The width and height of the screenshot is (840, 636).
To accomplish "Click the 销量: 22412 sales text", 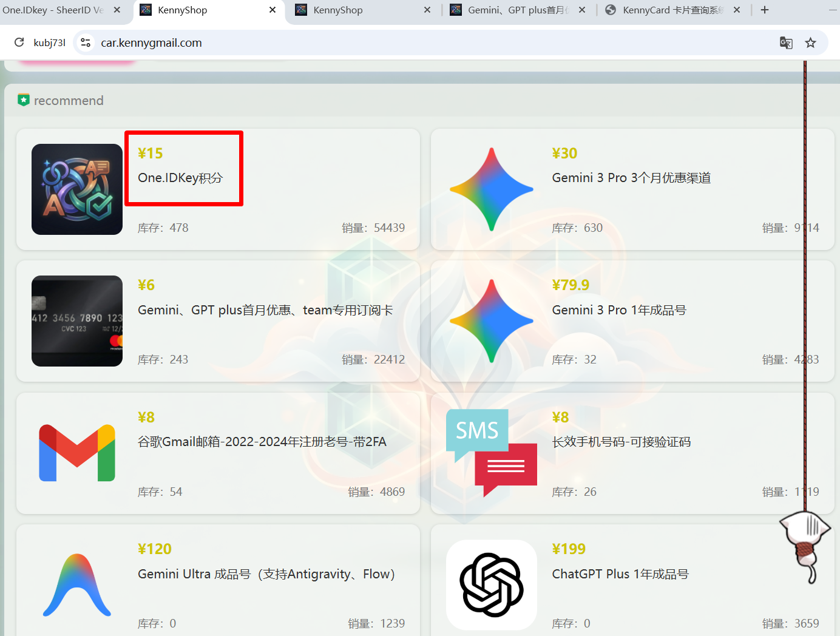I will pyautogui.click(x=373, y=360).
